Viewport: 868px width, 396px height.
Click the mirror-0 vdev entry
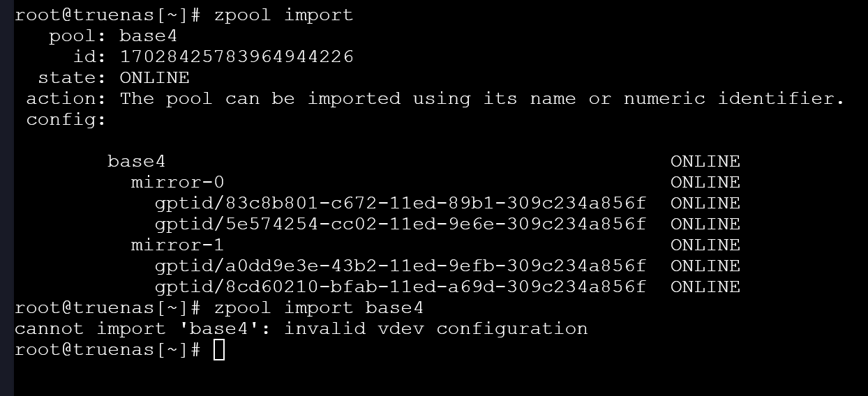tap(177, 183)
